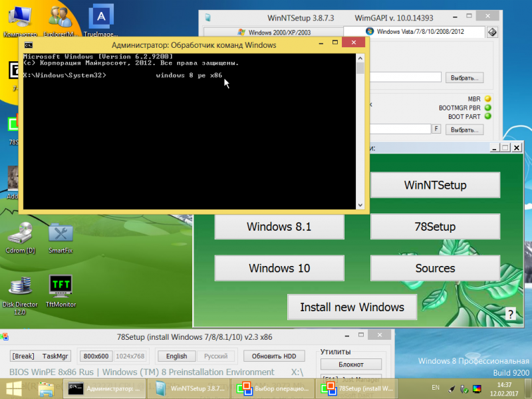Click the EN language indicator in the taskbar

436,388
